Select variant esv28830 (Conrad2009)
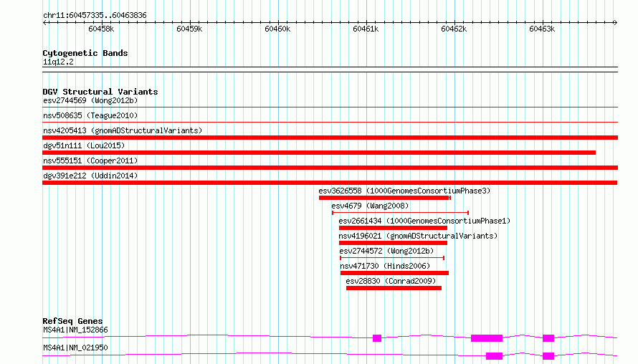This screenshot has height=364, width=638. [391, 281]
